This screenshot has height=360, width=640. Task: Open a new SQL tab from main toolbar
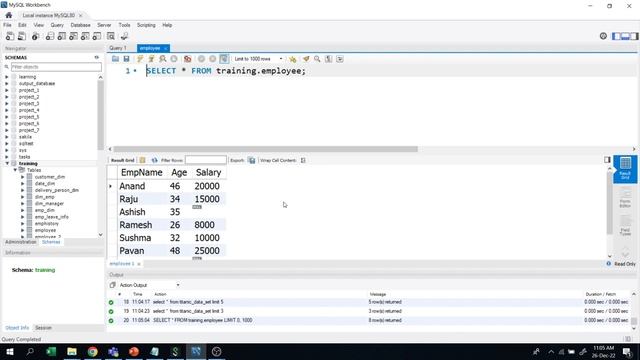[10, 36]
